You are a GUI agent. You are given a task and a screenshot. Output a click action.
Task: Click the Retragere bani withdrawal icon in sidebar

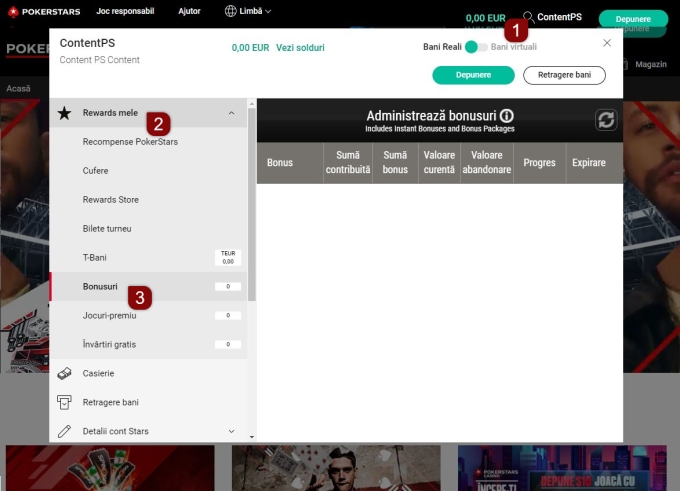point(64,403)
